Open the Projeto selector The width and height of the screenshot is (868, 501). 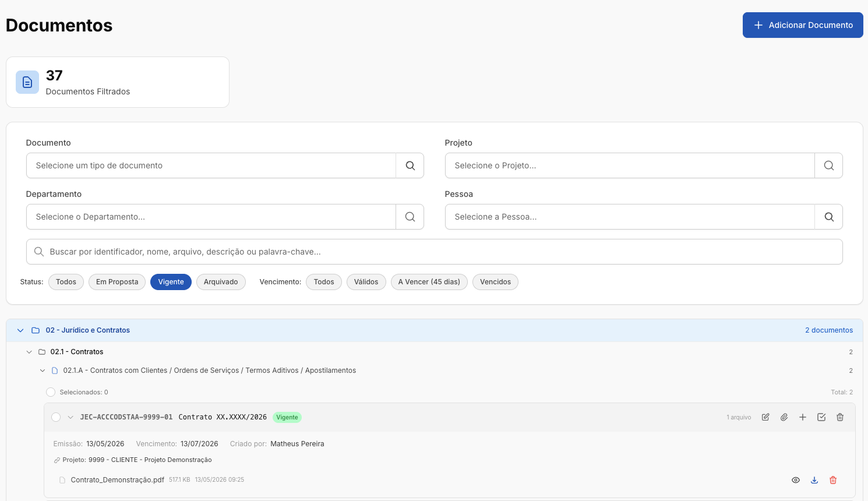(x=630, y=165)
